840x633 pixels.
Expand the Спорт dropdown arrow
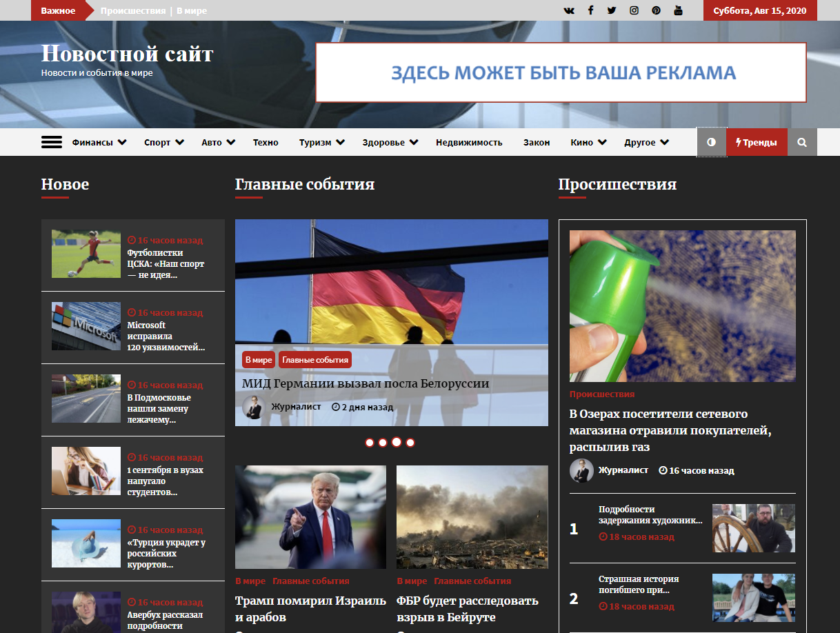(x=179, y=143)
